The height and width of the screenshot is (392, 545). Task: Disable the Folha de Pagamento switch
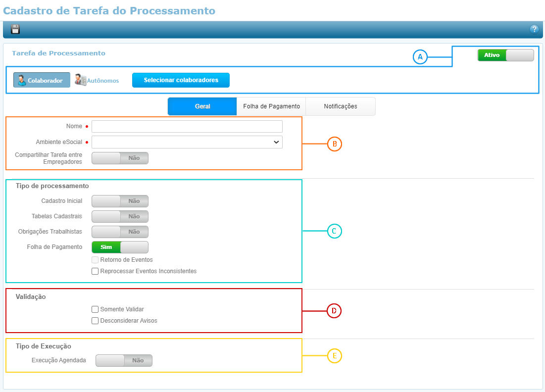tap(120, 247)
